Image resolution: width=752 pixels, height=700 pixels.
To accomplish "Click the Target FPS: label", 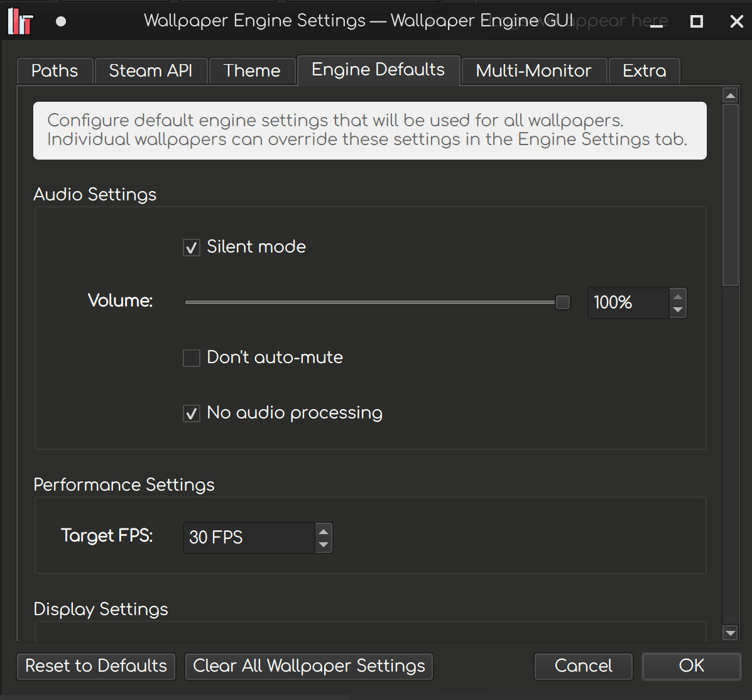I will point(107,535).
